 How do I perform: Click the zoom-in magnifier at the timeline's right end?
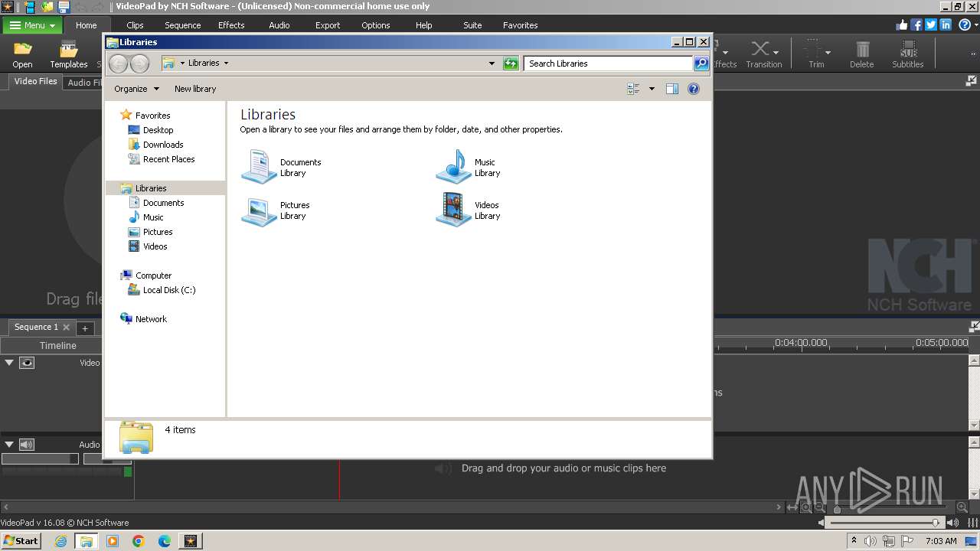pos(962,507)
